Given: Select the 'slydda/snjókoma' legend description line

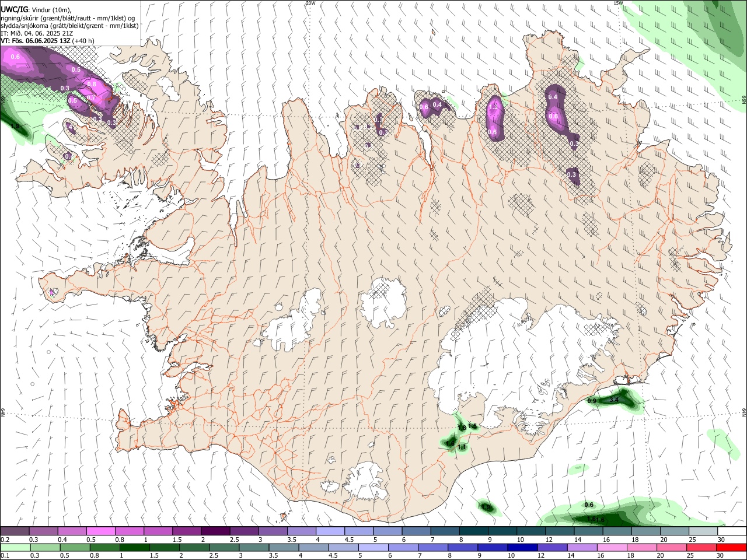Looking at the screenshot, I should point(69,26).
